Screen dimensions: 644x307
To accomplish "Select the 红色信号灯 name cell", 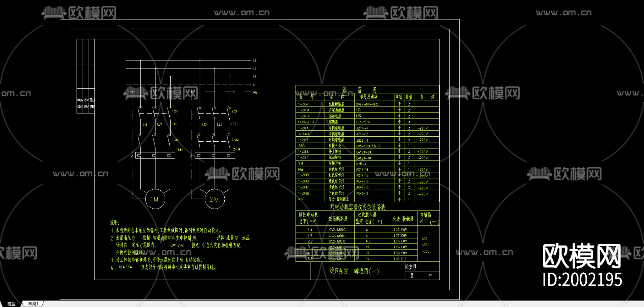I will point(336,175).
